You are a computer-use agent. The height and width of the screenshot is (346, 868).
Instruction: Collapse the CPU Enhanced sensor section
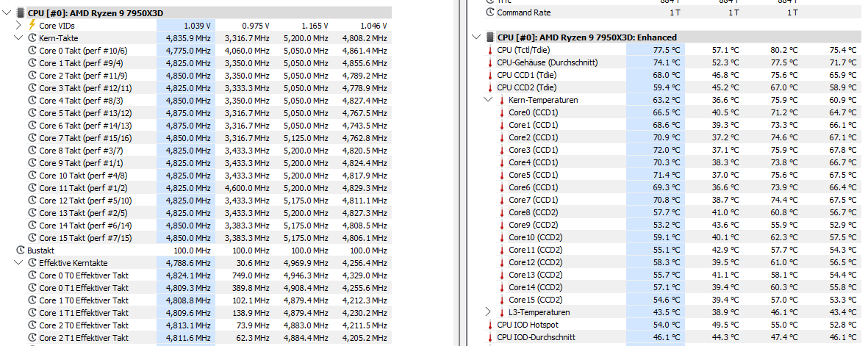coord(476,37)
